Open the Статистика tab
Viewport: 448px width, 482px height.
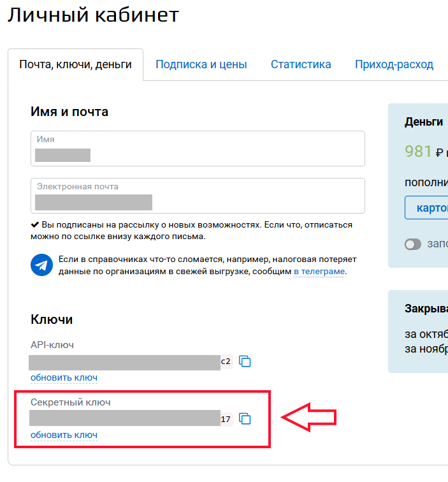click(x=301, y=64)
